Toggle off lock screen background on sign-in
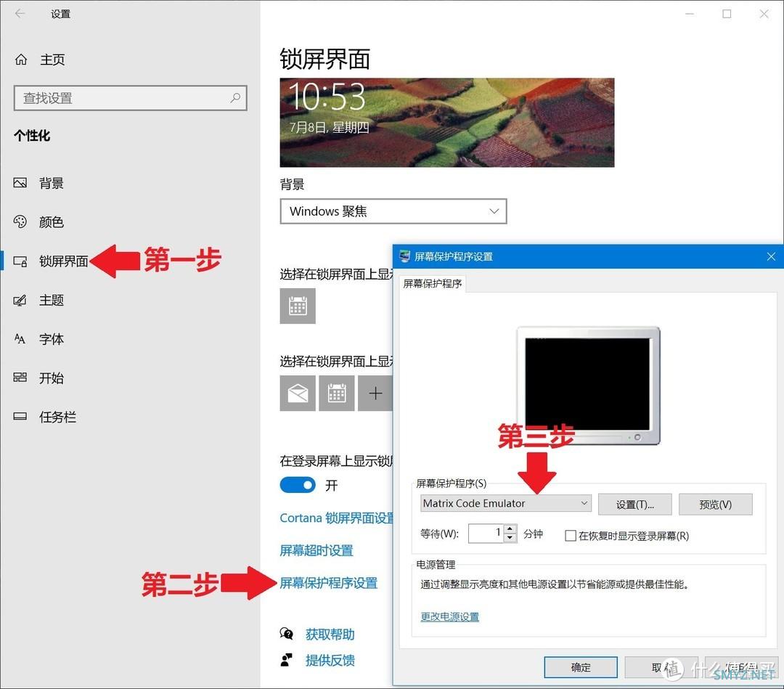 point(298,485)
